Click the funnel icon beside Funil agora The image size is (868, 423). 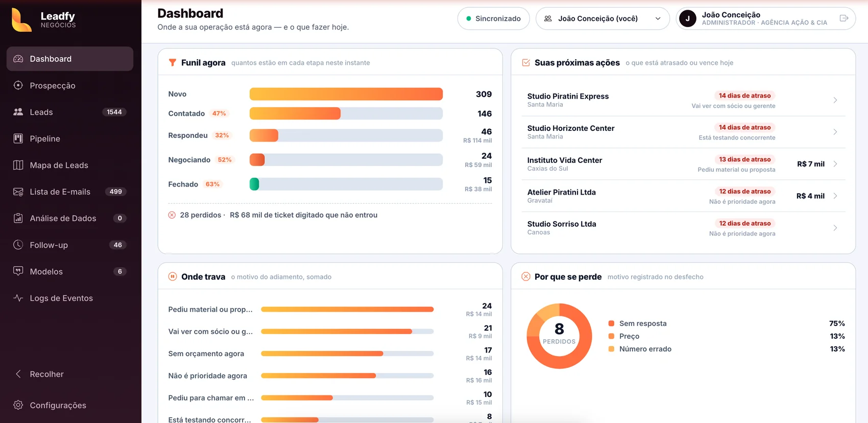point(173,62)
